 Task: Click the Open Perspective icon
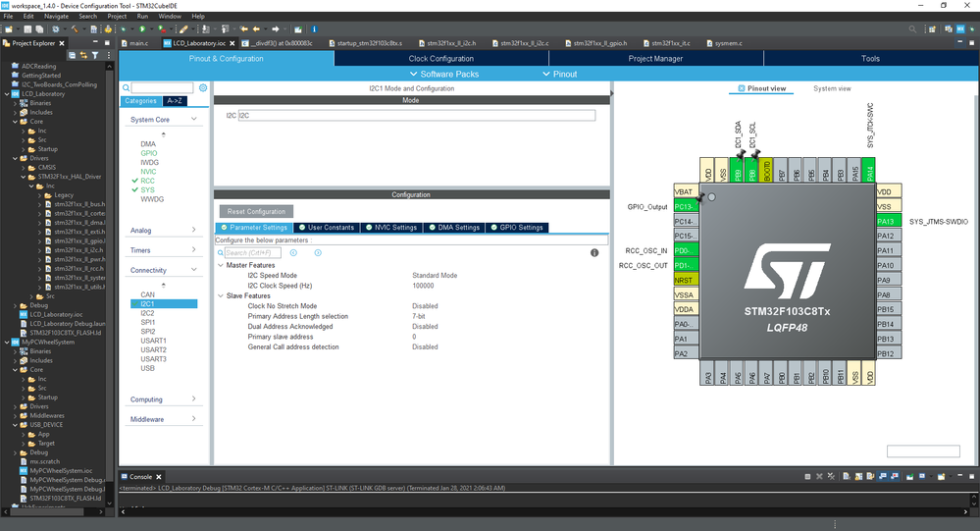point(932,28)
